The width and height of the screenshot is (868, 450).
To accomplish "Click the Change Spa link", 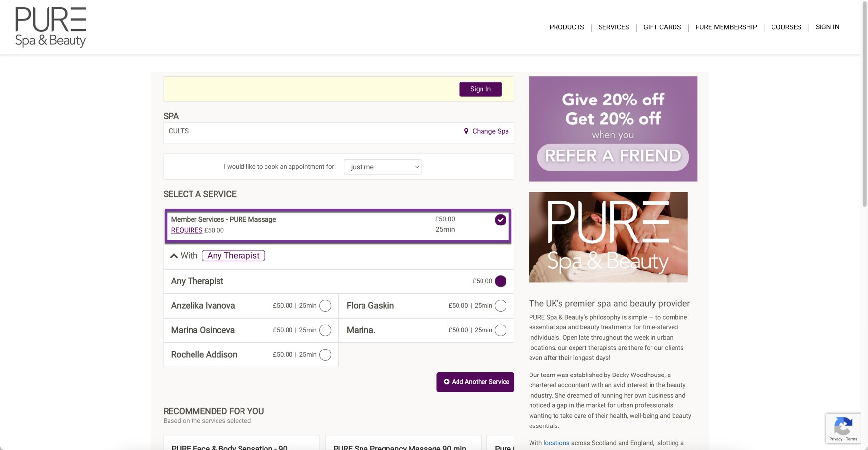I will click(490, 131).
